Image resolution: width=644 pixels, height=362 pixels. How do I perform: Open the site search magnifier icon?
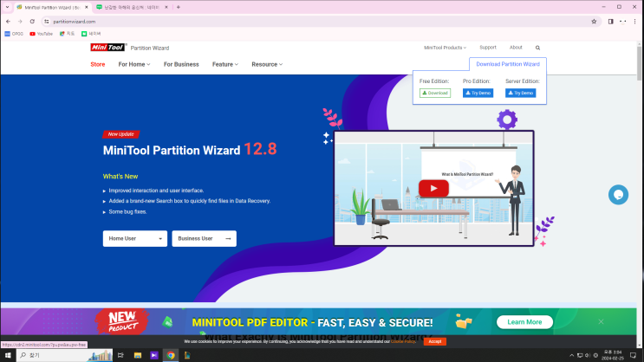tap(537, 48)
